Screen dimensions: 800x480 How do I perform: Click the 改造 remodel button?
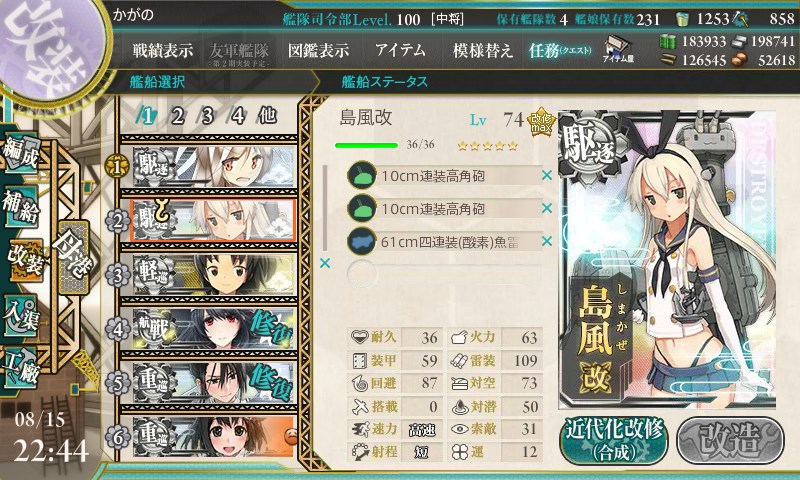(x=730, y=440)
